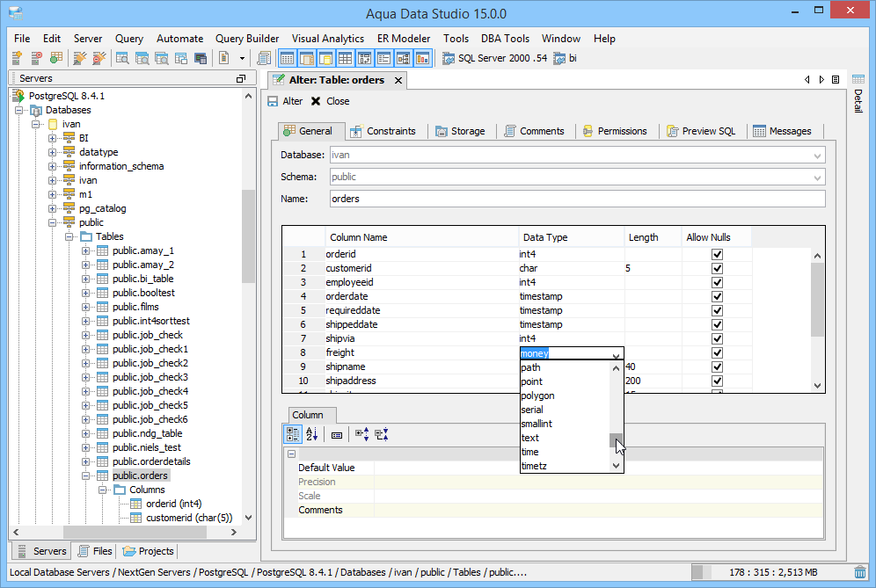Open the Constraints tab
The height and width of the screenshot is (588, 876).
coord(383,131)
